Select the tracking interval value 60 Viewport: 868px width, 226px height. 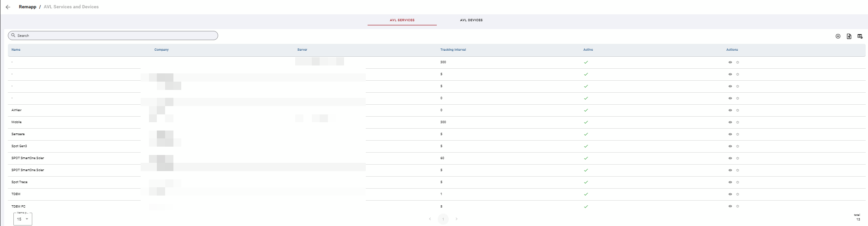[442, 158]
